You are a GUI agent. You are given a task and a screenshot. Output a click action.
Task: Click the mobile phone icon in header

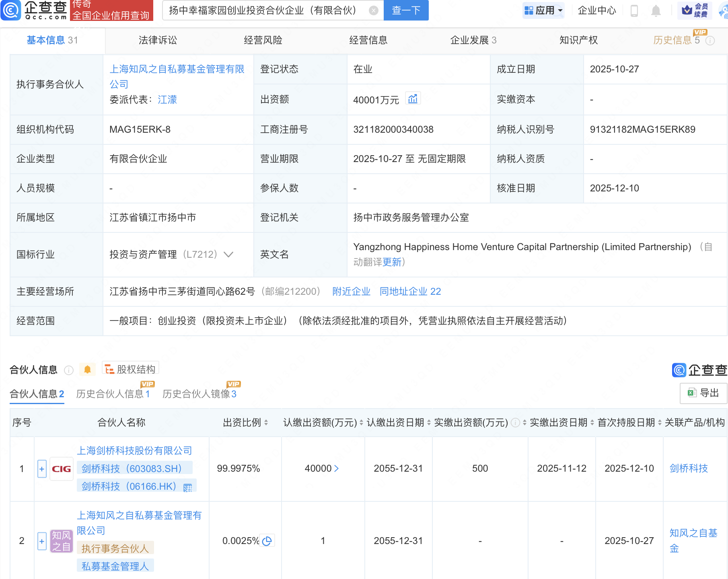[x=634, y=10]
